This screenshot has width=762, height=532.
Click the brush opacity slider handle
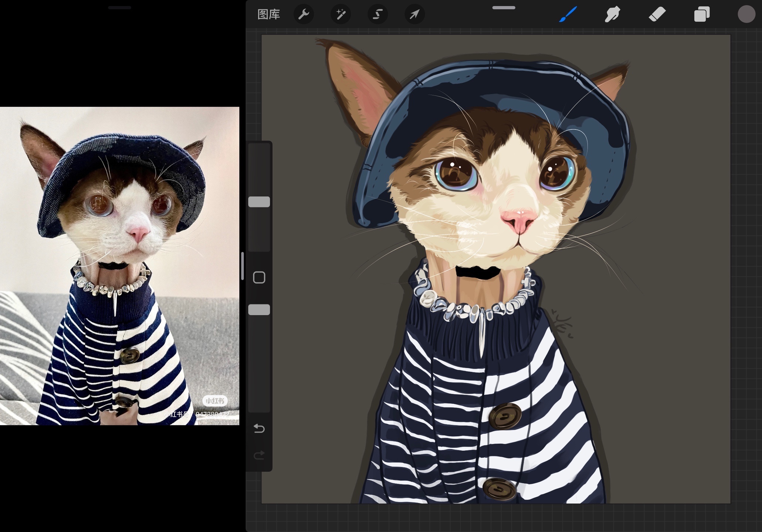pyautogui.click(x=259, y=310)
